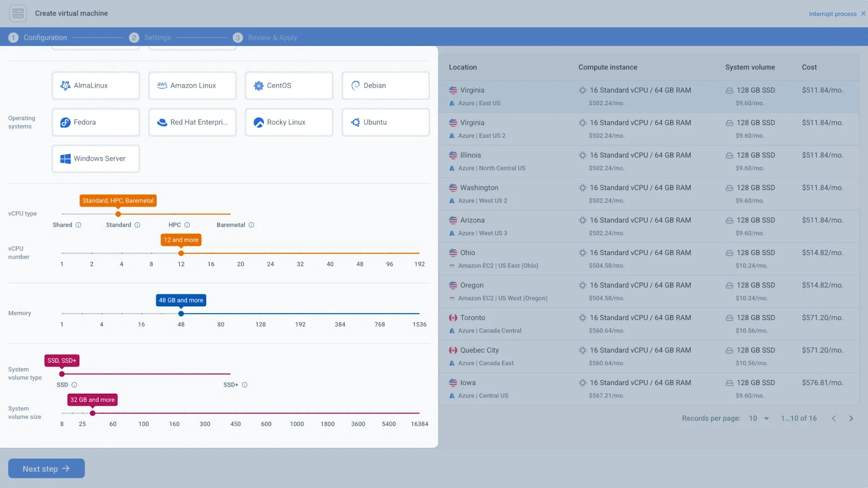
Task: Click the Arizona location name
Action: pyautogui.click(x=473, y=220)
